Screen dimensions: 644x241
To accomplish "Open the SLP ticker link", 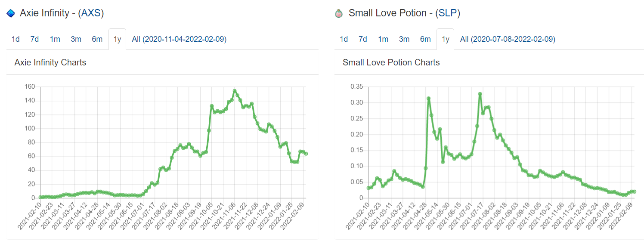I will pos(447,13).
